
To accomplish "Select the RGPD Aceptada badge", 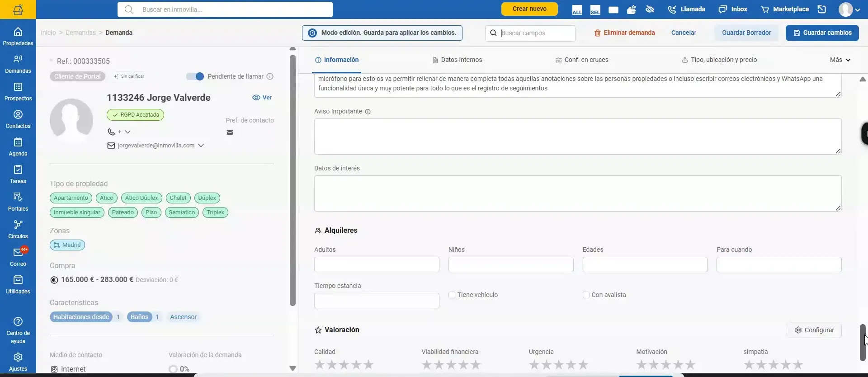I will [136, 115].
